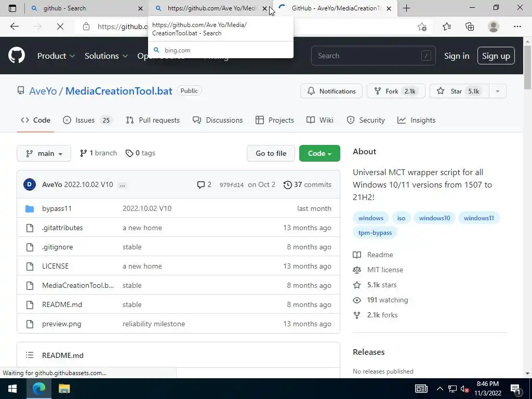Expand the green Code dropdown
This screenshot has height=399, width=532.
tap(320, 153)
